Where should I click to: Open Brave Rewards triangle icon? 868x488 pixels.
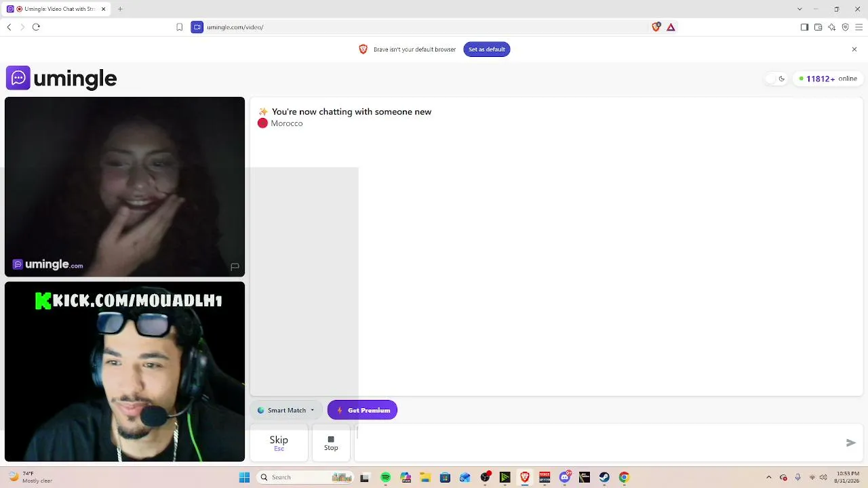tap(671, 27)
